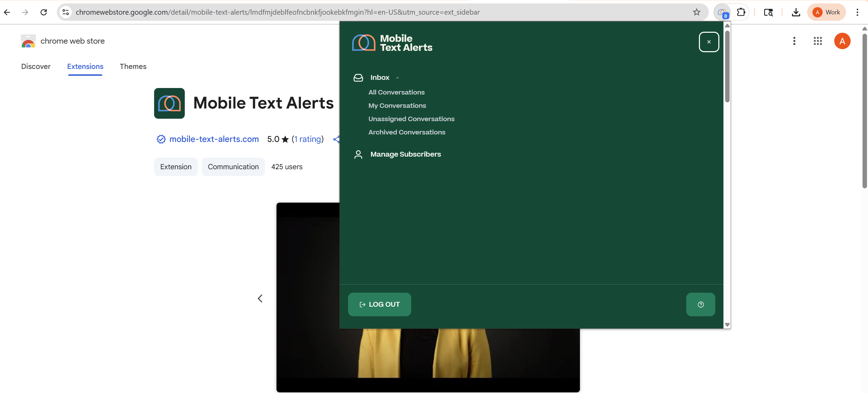Open the Work profile chip
Image resolution: width=868 pixels, height=393 pixels.
click(826, 12)
